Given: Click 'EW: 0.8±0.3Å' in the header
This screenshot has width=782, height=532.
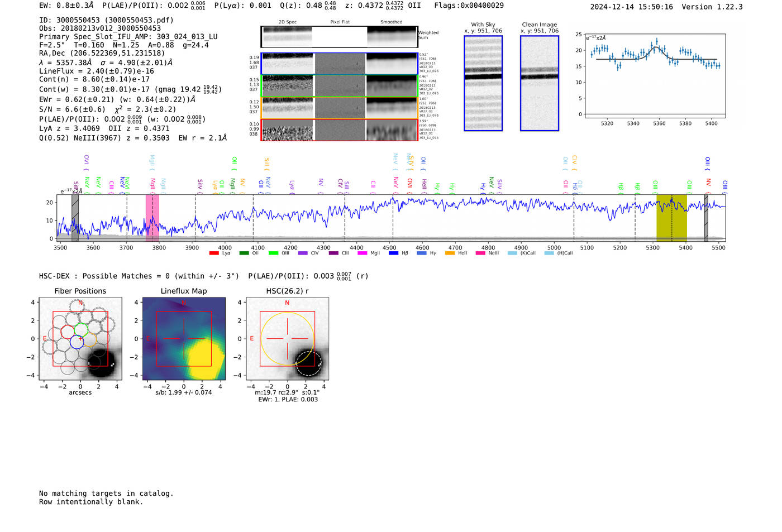Looking at the screenshot, I should 66,6.
